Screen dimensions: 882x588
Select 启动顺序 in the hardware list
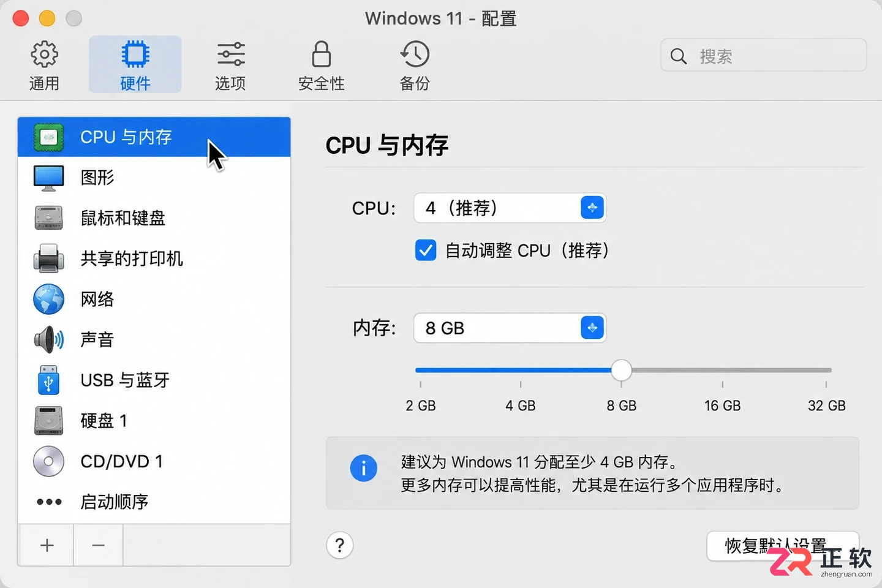point(154,502)
